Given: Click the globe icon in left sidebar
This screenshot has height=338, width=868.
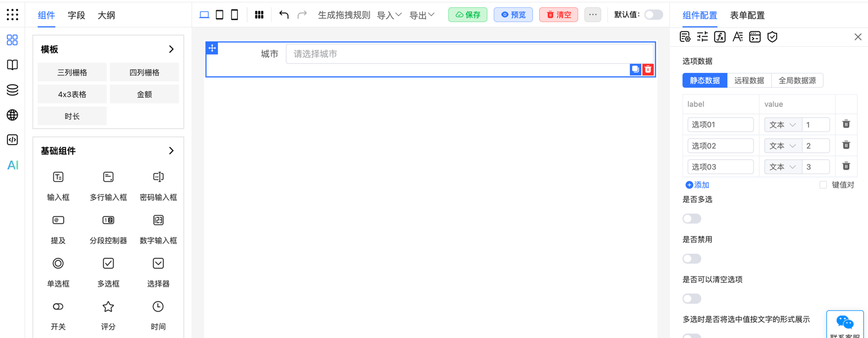Looking at the screenshot, I should (x=13, y=115).
